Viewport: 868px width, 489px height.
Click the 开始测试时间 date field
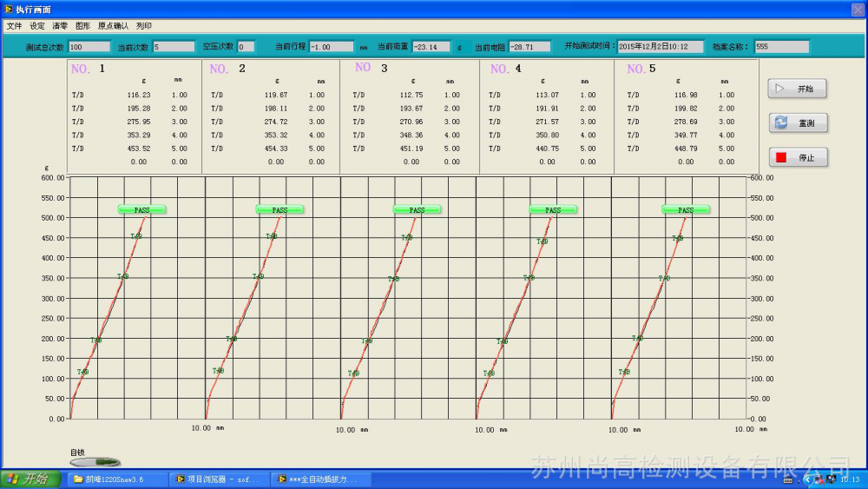660,47
